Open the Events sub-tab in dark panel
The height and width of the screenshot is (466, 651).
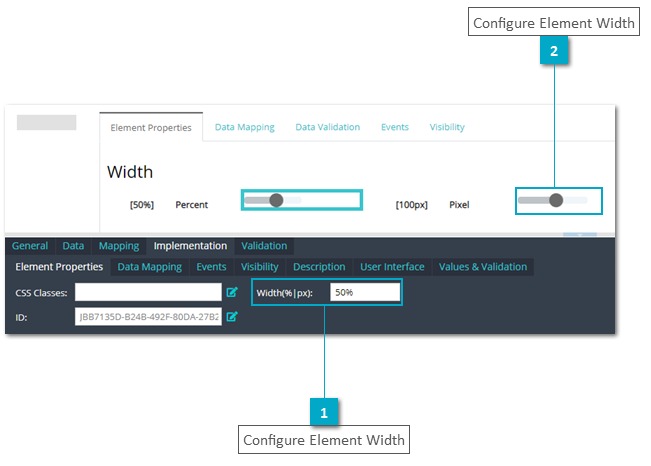coord(211,267)
